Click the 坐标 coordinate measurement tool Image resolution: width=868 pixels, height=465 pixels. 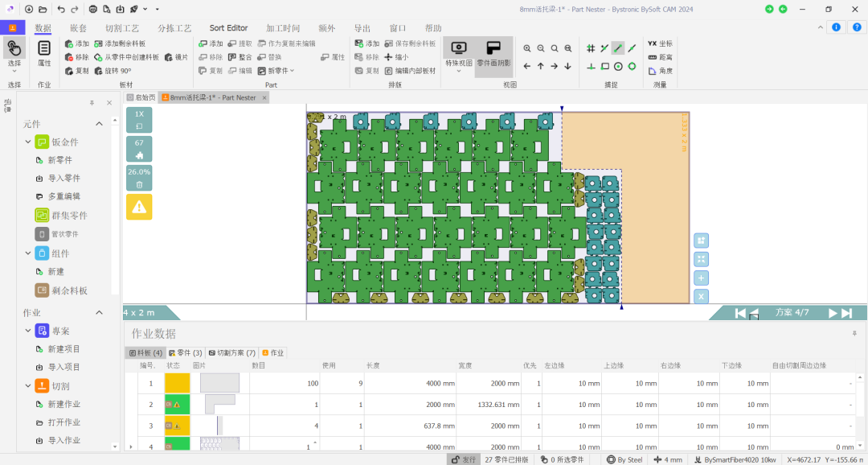tap(660, 43)
